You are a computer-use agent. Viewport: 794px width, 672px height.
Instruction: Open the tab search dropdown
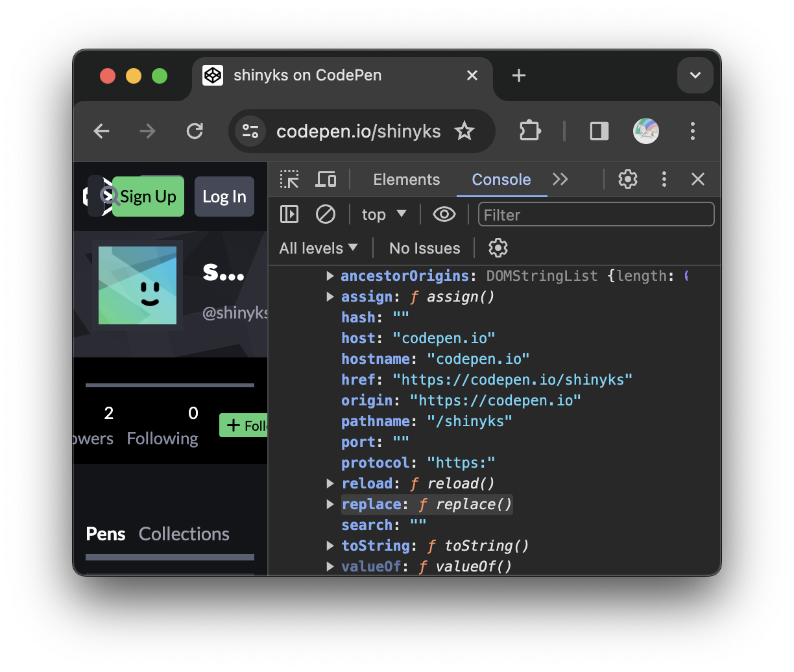695,75
